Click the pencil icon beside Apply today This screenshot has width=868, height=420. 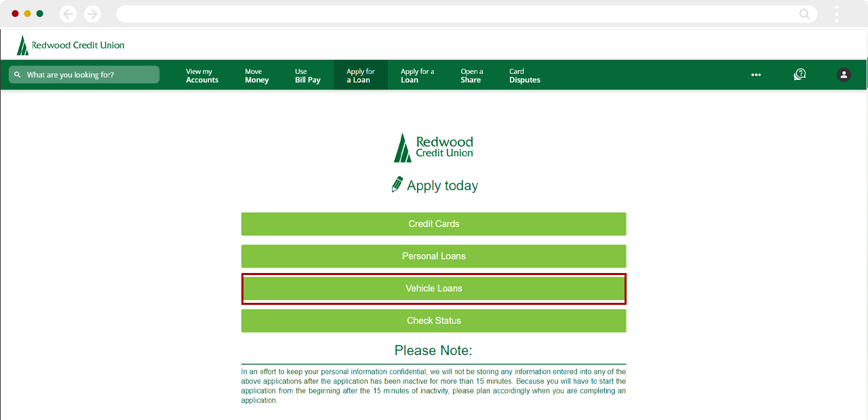(398, 184)
